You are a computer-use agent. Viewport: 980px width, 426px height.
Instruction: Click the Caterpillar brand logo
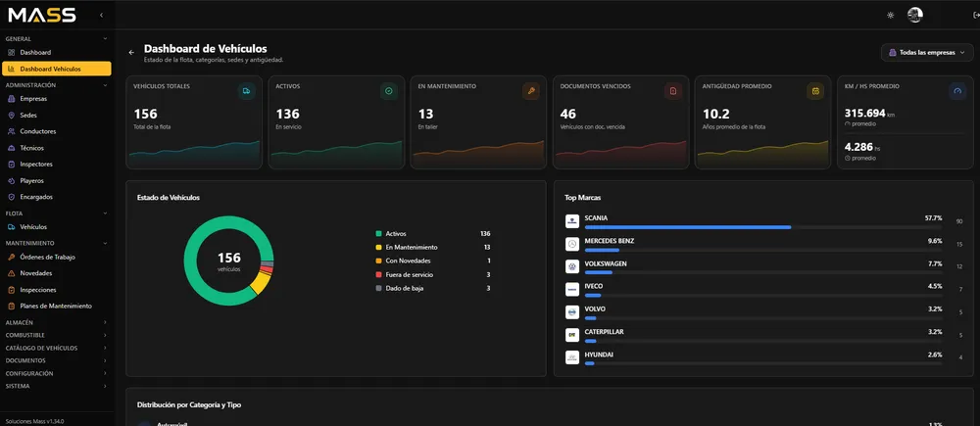click(x=572, y=335)
